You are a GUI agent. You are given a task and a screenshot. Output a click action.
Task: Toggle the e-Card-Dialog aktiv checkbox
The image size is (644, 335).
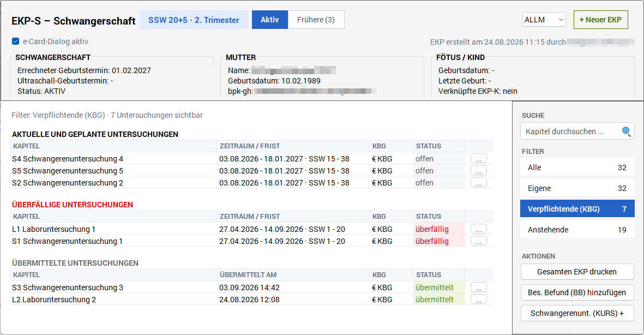pos(16,41)
